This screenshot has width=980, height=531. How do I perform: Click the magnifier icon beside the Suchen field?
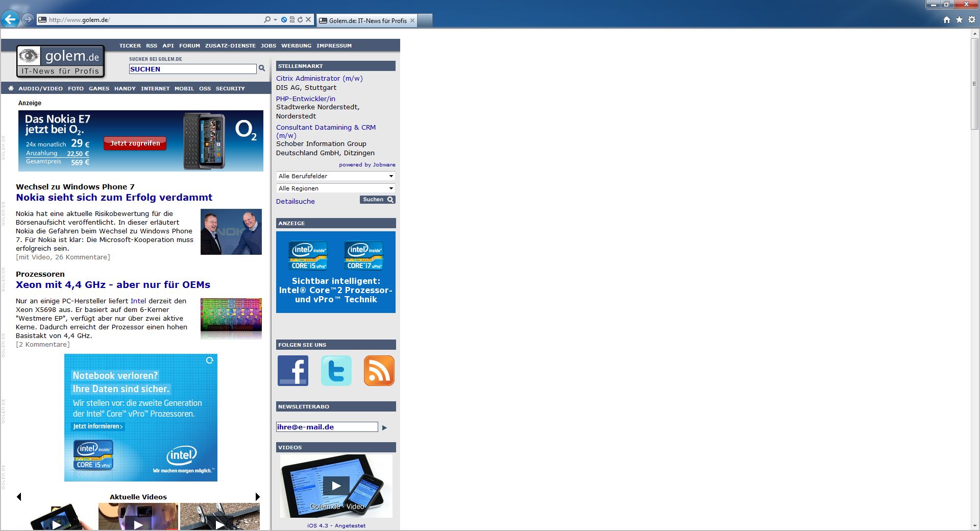(x=262, y=68)
